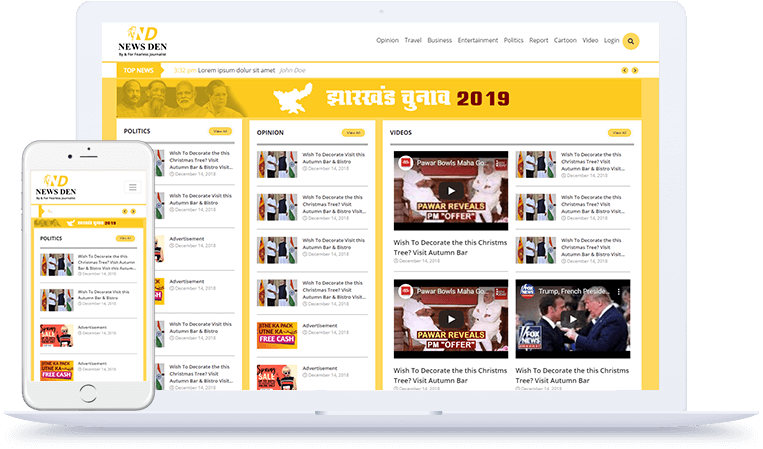This screenshot has width=763, height=449.
Task: Open the Report menu item
Action: coord(539,40)
